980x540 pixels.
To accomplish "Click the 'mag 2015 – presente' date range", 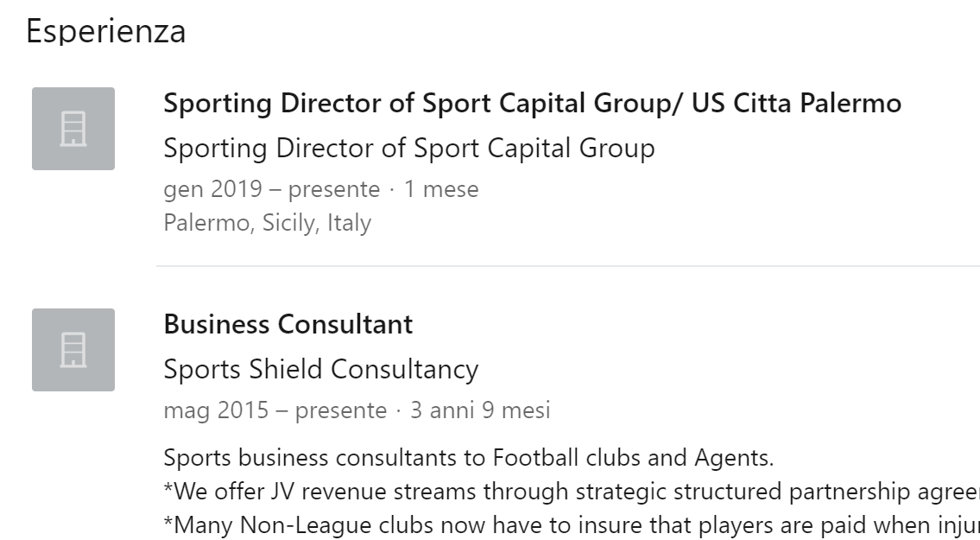I will [275, 410].
